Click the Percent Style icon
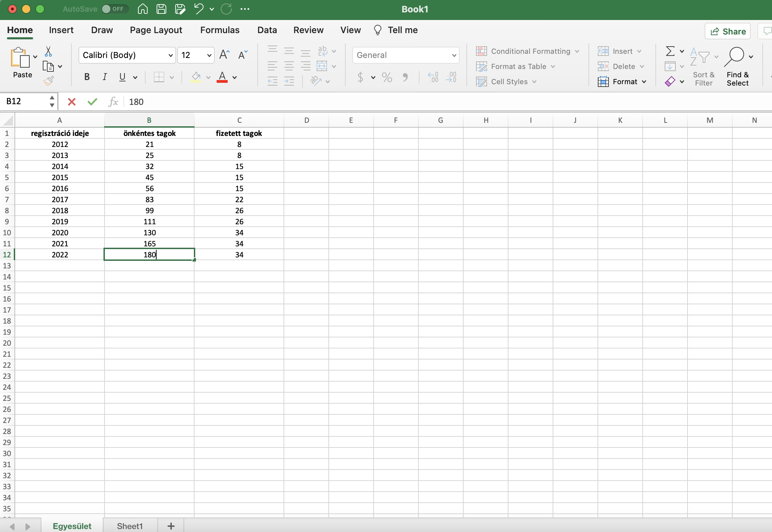 click(x=387, y=77)
